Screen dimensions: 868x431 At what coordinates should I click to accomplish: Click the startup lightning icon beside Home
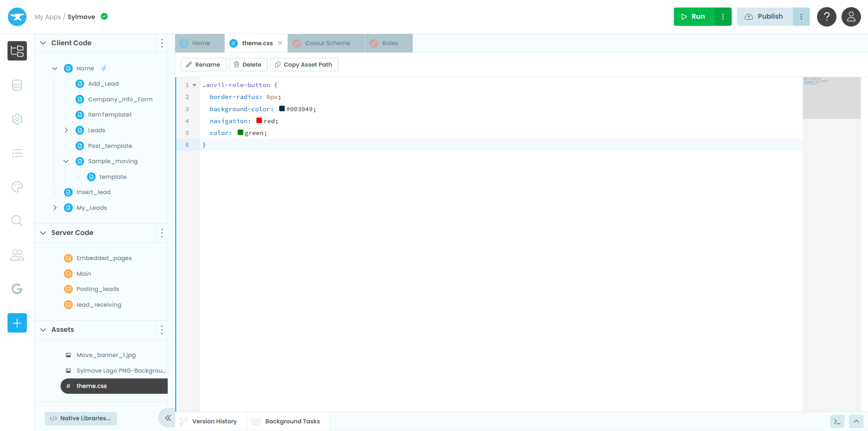[104, 68]
